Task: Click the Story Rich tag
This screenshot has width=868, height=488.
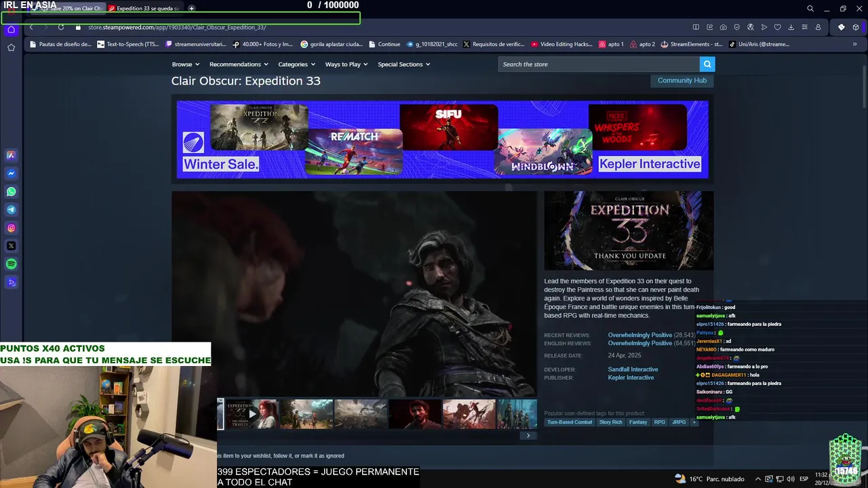Action: click(610, 422)
